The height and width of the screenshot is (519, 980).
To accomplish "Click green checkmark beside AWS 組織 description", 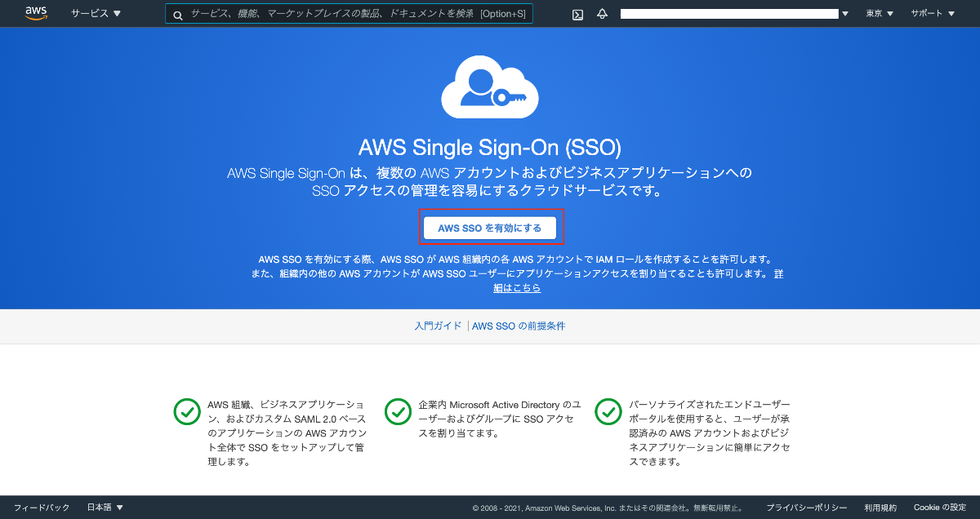I will pos(187,411).
